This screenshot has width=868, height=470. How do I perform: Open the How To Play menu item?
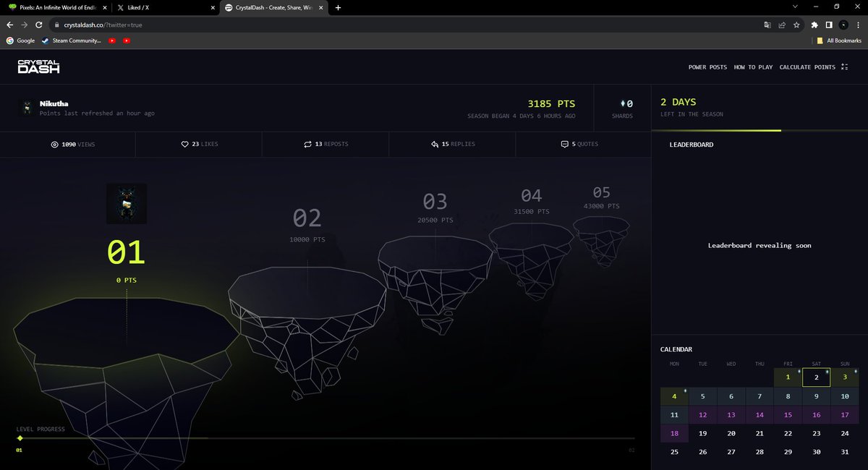pos(752,67)
